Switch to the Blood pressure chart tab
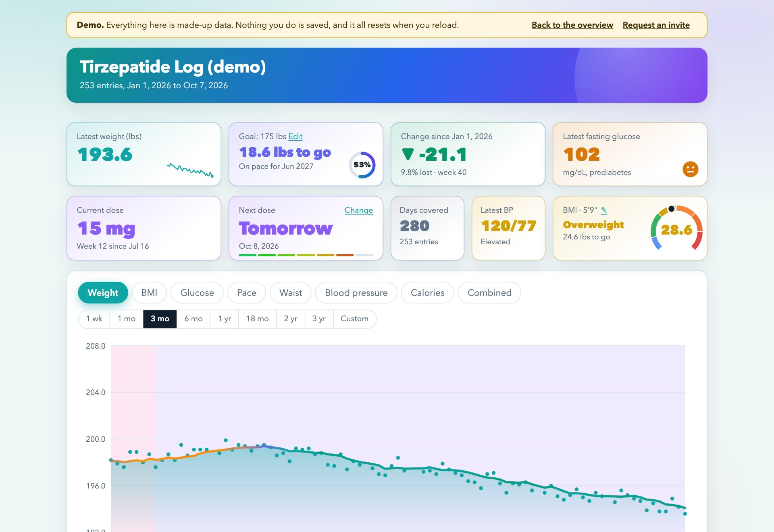 pos(356,293)
